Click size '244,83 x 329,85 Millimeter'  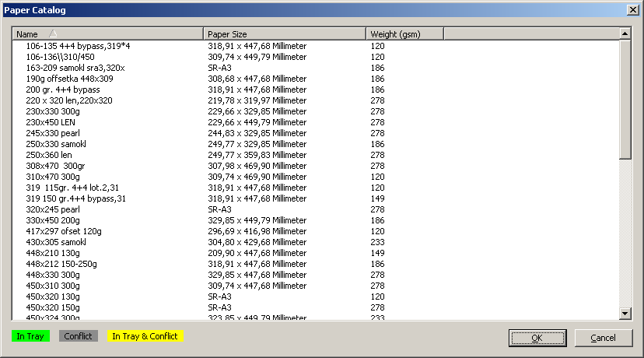(257, 133)
